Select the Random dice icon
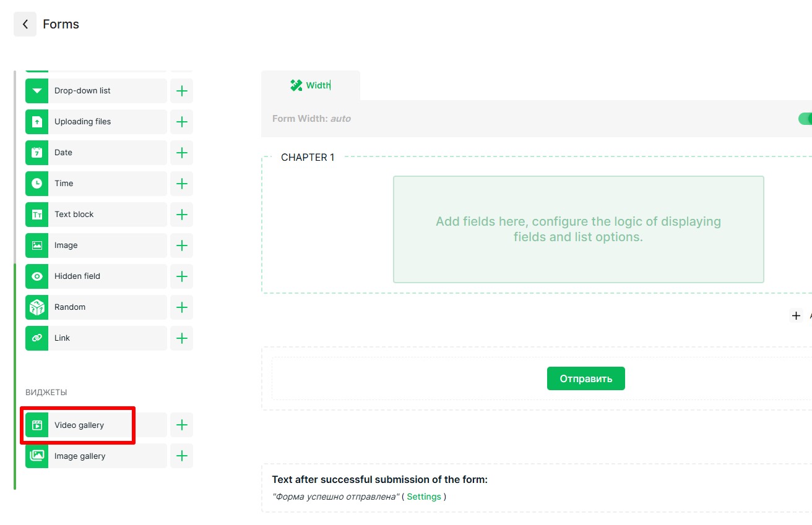812x525 pixels. [x=37, y=307]
